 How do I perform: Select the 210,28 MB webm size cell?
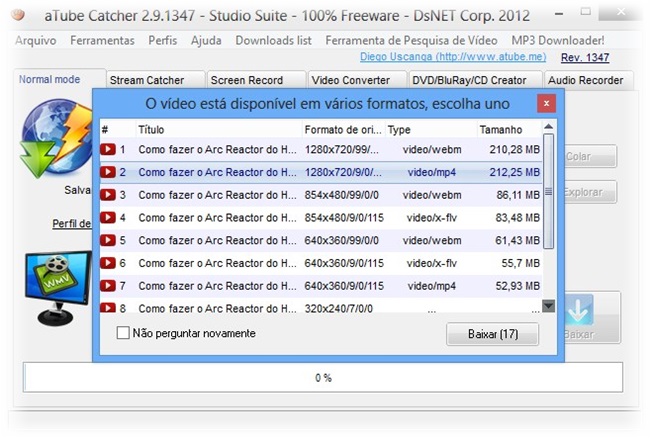click(x=514, y=149)
